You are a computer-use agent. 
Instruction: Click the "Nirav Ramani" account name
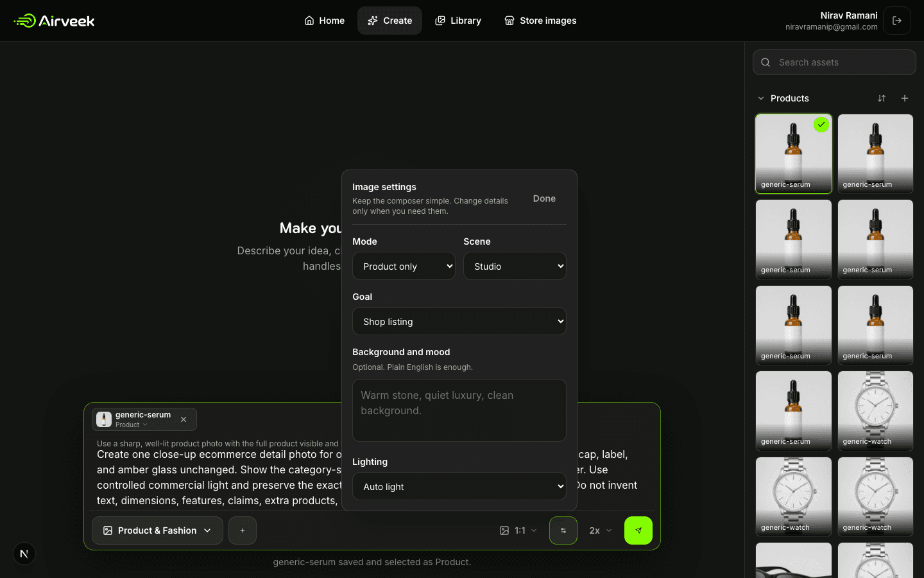pyautogui.click(x=849, y=15)
